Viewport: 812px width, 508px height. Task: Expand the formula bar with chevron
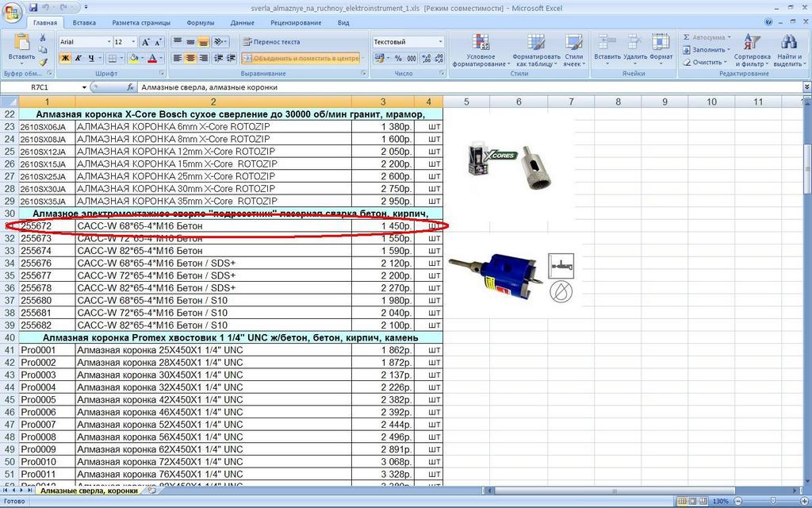point(806,87)
